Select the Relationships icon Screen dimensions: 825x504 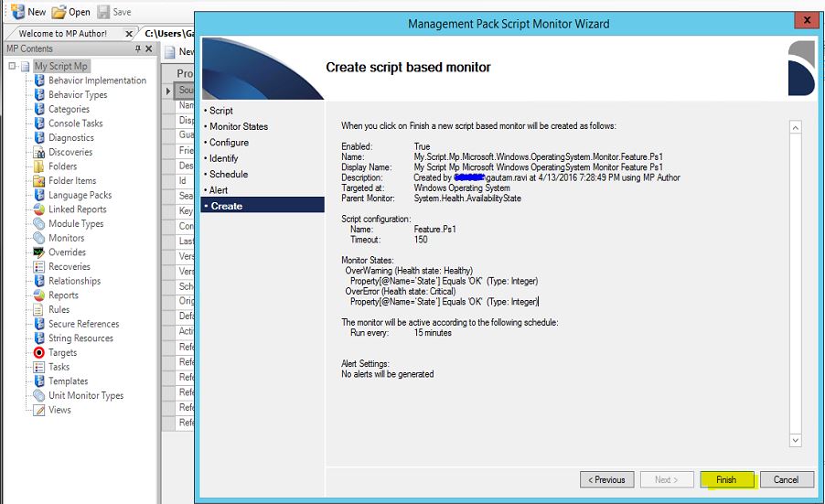pyautogui.click(x=39, y=281)
